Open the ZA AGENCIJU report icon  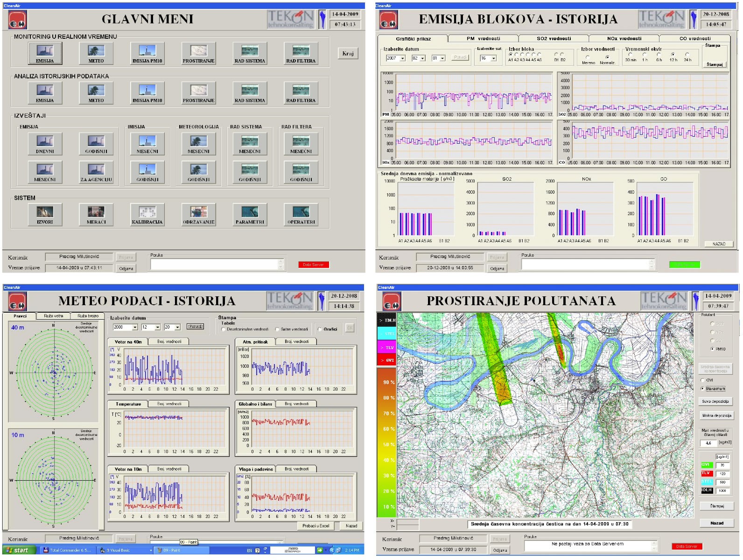(x=96, y=171)
